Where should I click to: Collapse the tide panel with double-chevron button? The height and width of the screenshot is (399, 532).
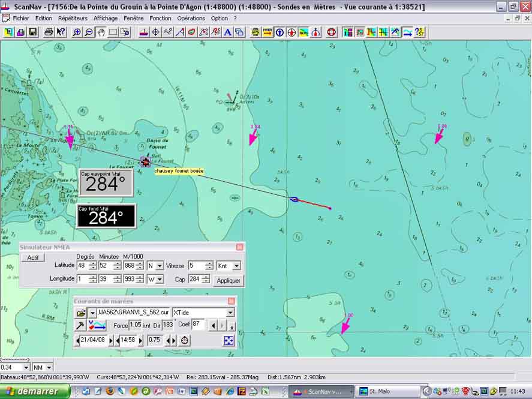pyautogui.click(x=232, y=326)
